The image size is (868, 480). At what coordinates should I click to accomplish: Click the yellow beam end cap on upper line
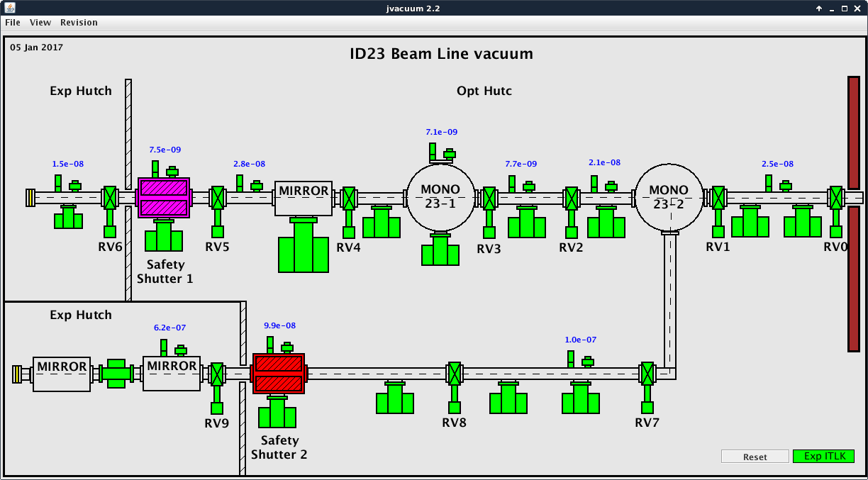29,197
